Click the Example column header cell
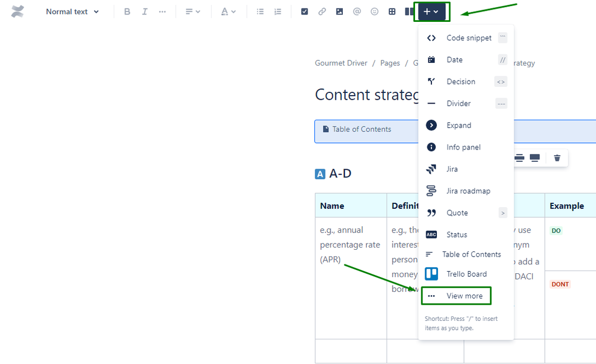The height and width of the screenshot is (364, 596). tap(570, 206)
